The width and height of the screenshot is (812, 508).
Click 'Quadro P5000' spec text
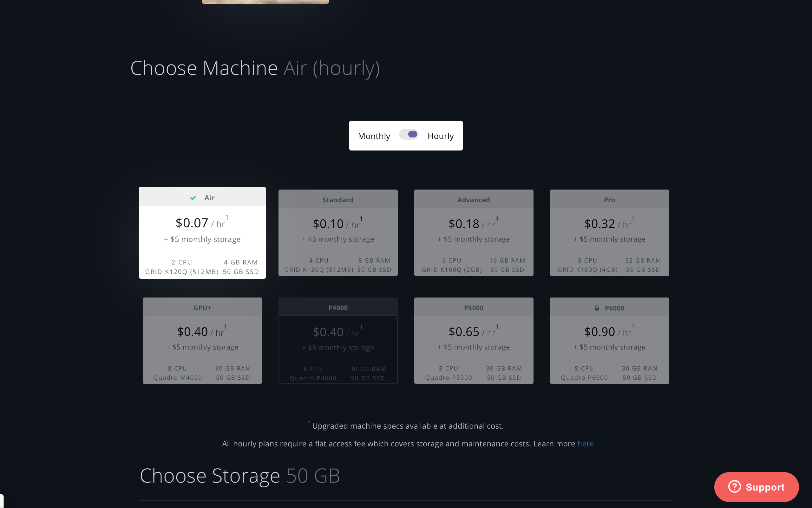pyautogui.click(x=449, y=378)
